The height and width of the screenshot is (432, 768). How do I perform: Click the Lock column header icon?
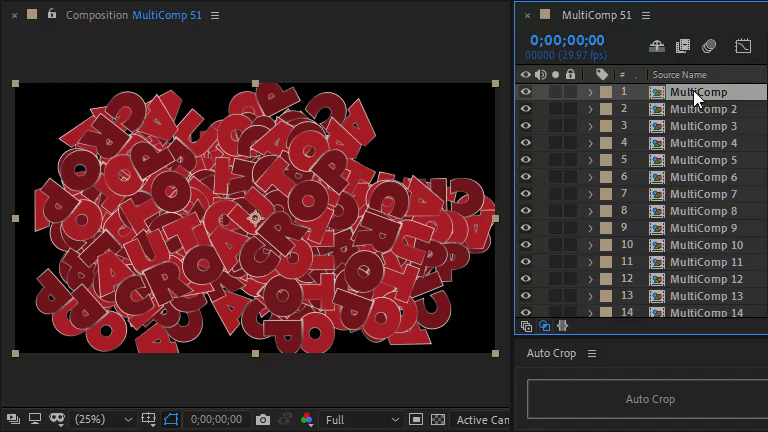[x=570, y=74]
